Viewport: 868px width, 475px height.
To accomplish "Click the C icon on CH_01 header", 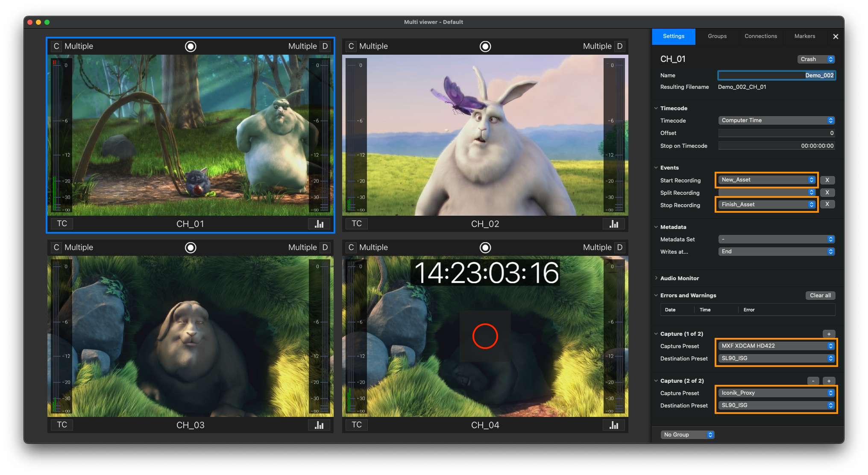I will (x=56, y=46).
